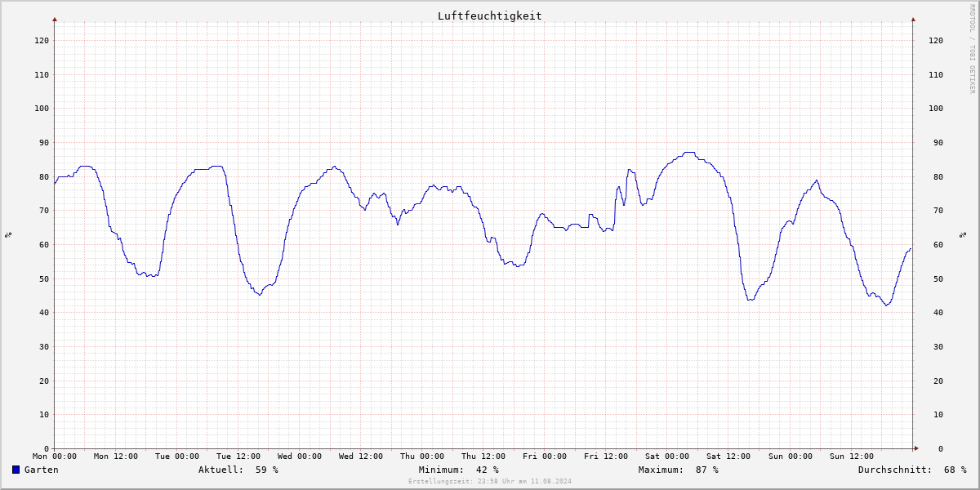
Task: Select the Aktuell: 59 % value
Action: [x=238, y=470]
